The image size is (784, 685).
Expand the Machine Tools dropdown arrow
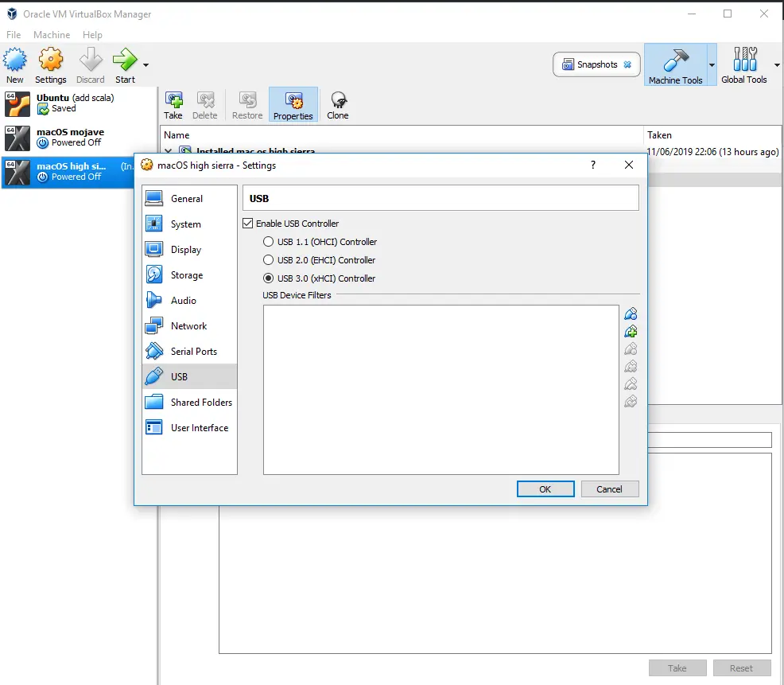712,65
